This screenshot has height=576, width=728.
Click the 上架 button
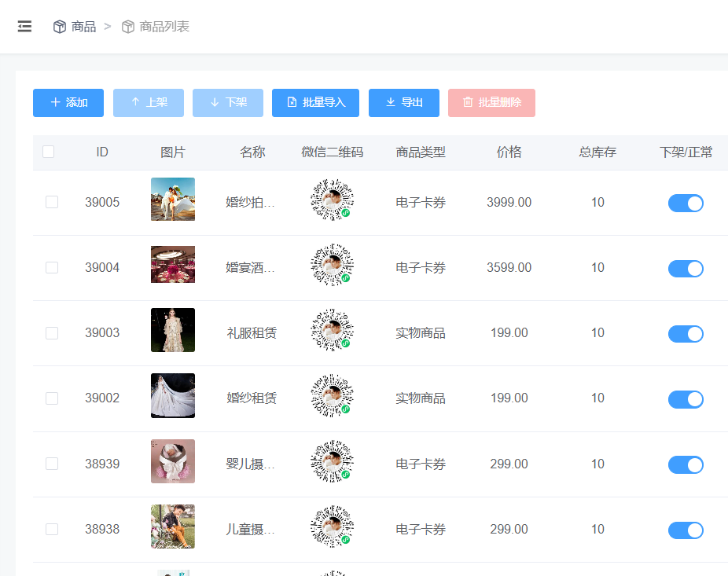(x=149, y=103)
